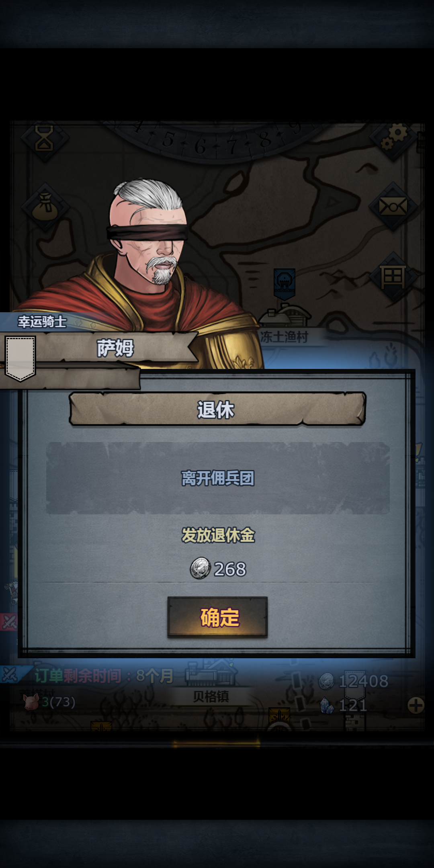Click the 确定 confirm button
This screenshot has height=868, width=434.
click(217, 617)
